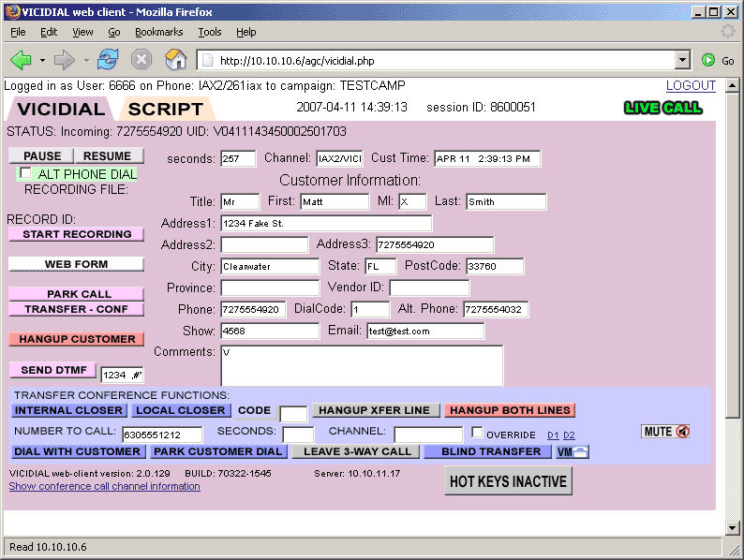Toggle the HOT KEYS INACTIVE button
This screenshot has height=560, width=744.
point(508,481)
